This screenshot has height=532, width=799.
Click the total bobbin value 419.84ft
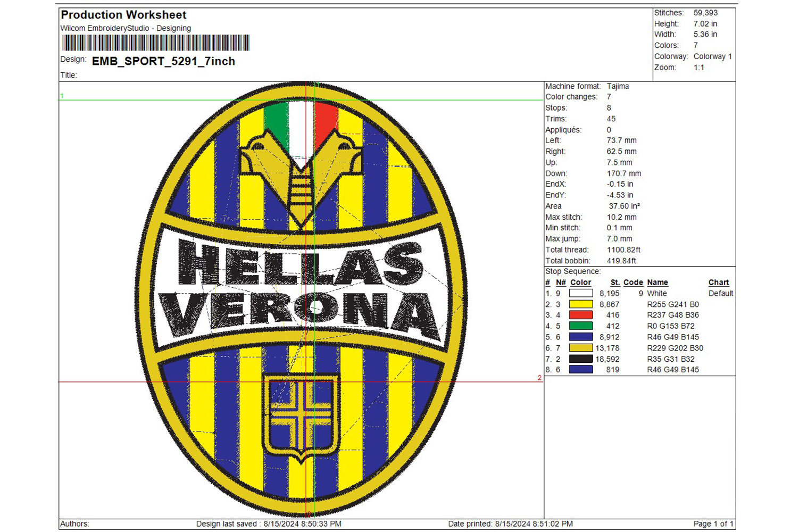point(621,261)
